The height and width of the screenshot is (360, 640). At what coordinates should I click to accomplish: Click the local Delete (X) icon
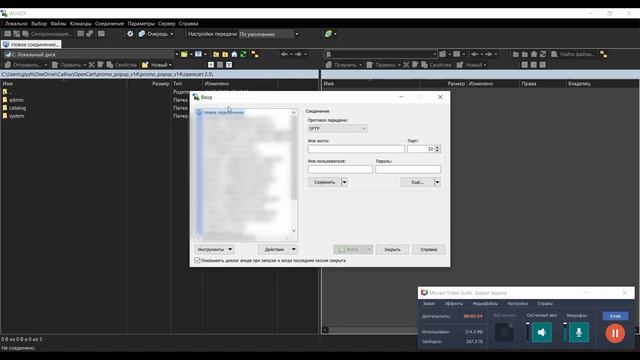(x=91, y=65)
